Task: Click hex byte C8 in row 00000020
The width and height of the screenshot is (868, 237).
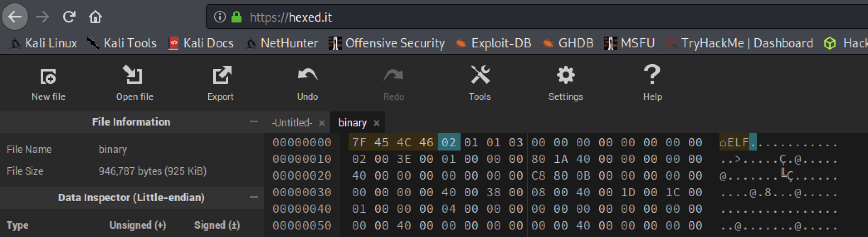Action: click(x=539, y=176)
